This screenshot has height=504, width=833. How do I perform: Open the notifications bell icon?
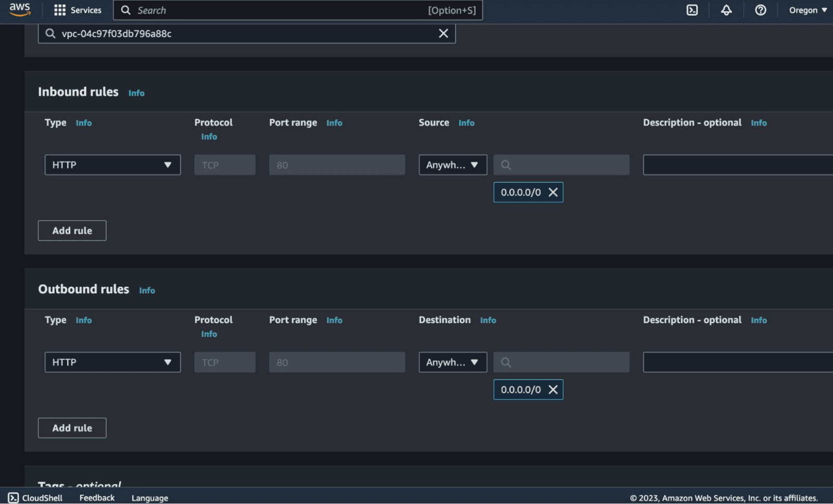pyautogui.click(x=726, y=10)
